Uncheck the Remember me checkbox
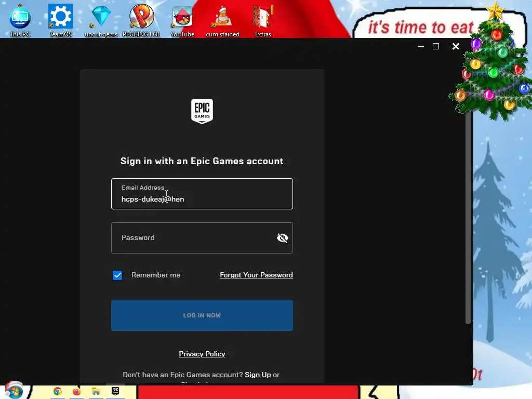This screenshot has height=399, width=532. click(117, 275)
